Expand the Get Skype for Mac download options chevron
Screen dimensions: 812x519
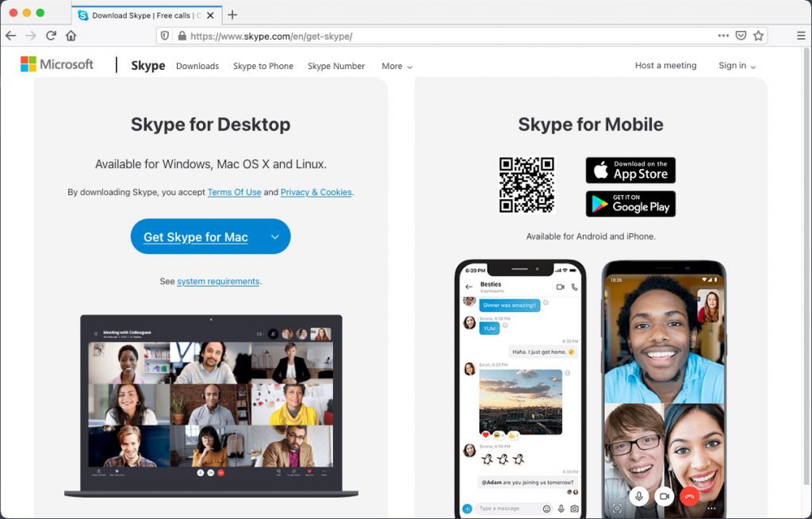click(x=275, y=236)
